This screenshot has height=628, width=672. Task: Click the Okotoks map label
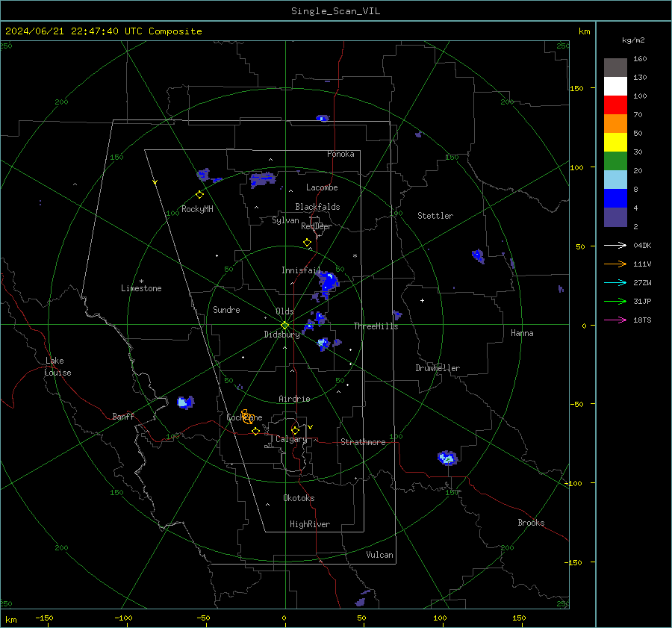click(299, 497)
